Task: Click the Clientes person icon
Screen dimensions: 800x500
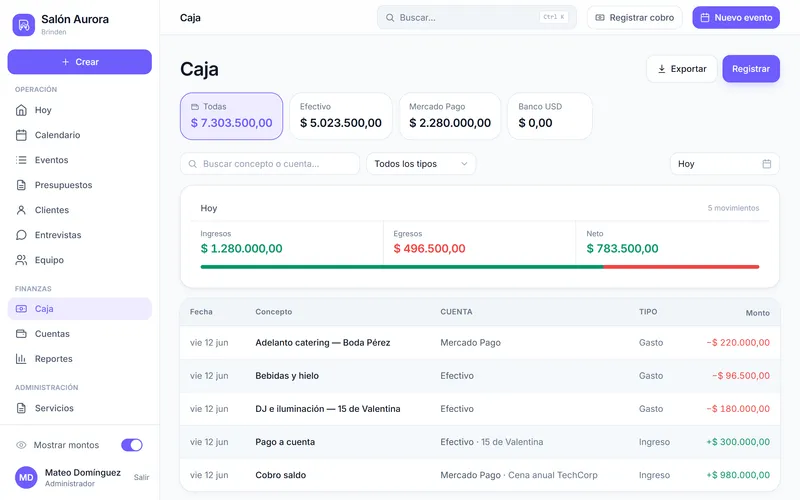Action: [21, 210]
